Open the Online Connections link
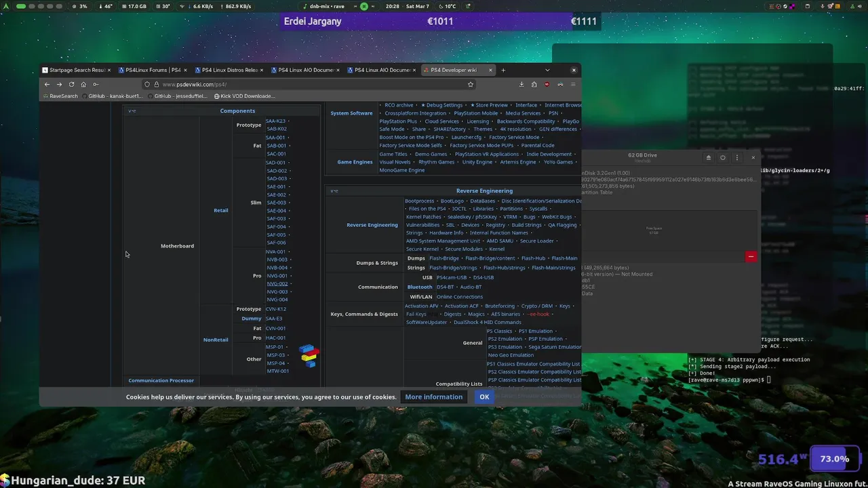Screen dimensions: 868x488 (460, 297)
